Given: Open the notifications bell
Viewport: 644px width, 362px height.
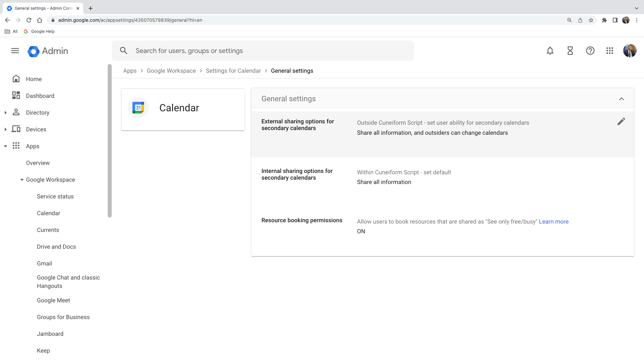Looking at the screenshot, I should tap(550, 51).
